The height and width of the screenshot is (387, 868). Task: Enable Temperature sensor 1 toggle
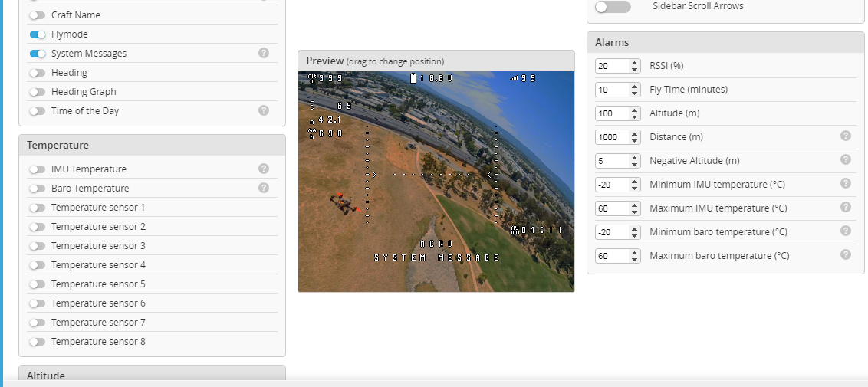coord(37,208)
